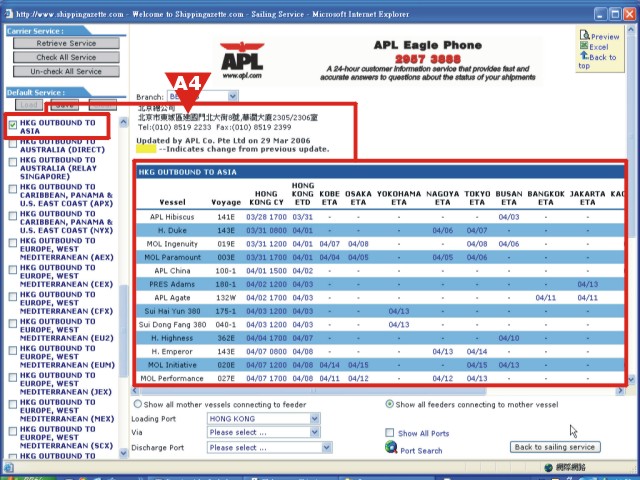Click Back to sailing service button

coord(555,447)
